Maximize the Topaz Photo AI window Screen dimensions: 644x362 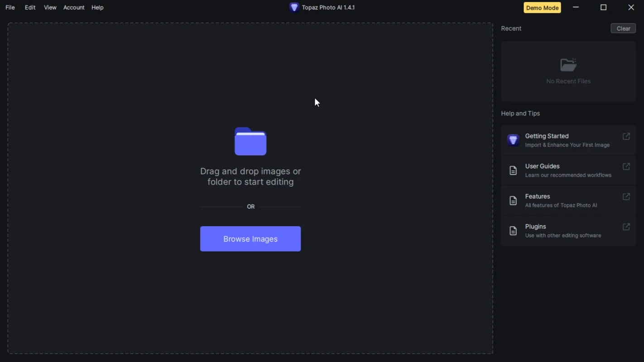pyautogui.click(x=603, y=7)
